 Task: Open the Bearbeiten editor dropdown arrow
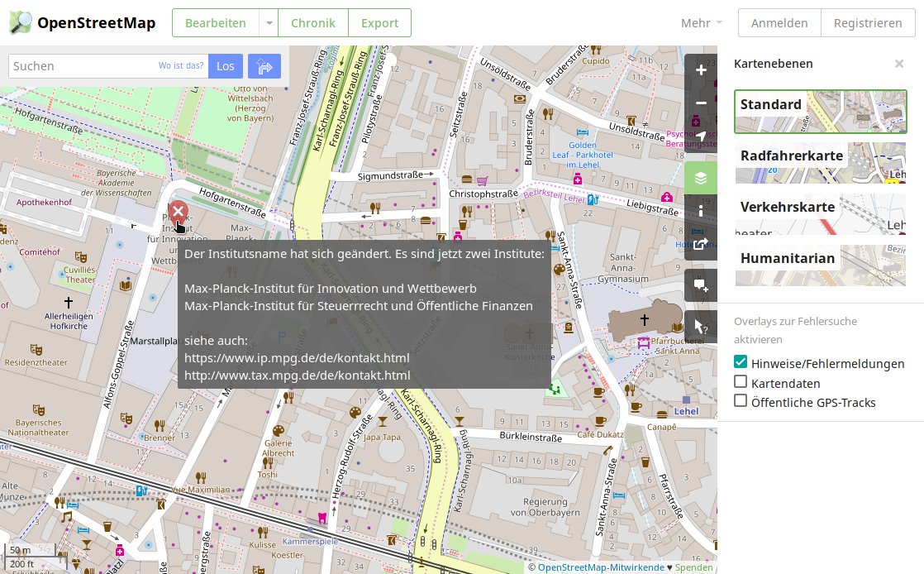click(269, 23)
